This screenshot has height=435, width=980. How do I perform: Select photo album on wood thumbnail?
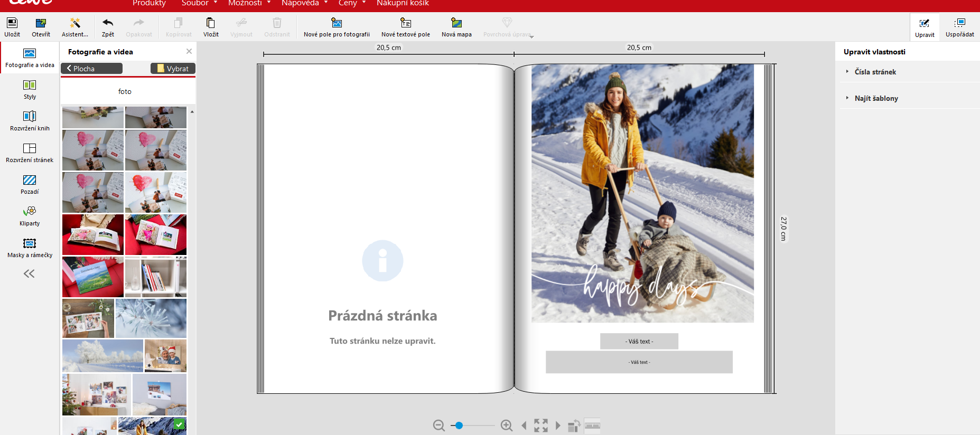pyautogui.click(x=88, y=318)
